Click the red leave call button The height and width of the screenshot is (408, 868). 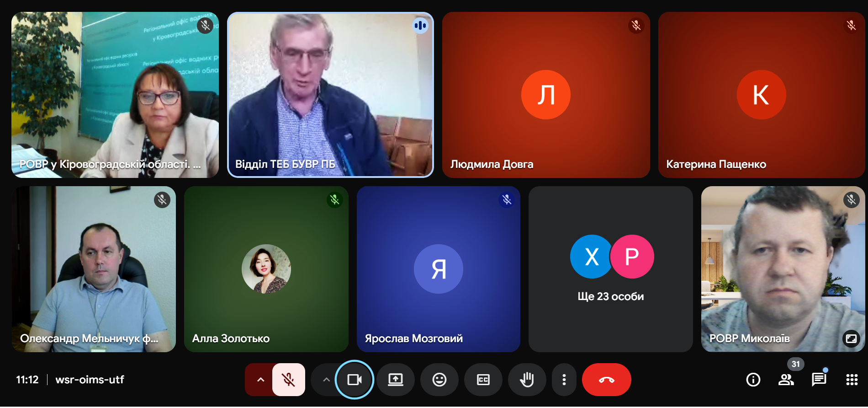(606, 380)
